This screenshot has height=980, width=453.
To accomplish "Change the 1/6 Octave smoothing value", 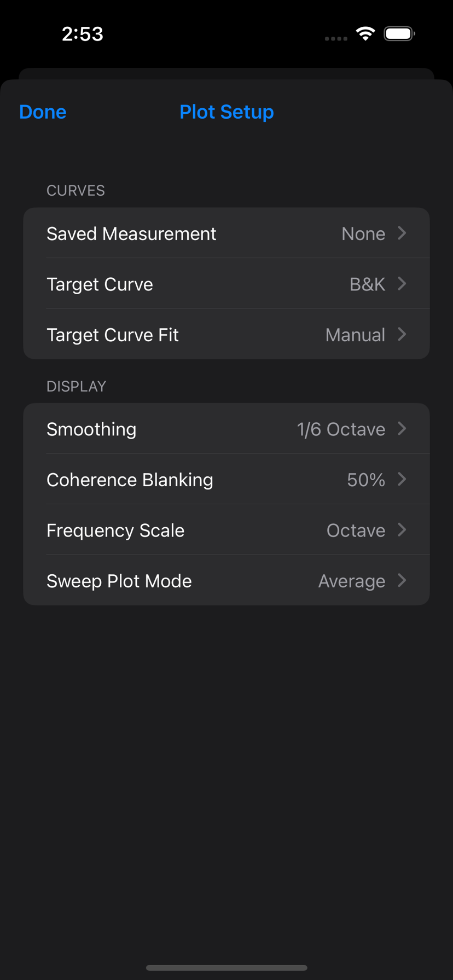I will click(x=341, y=429).
